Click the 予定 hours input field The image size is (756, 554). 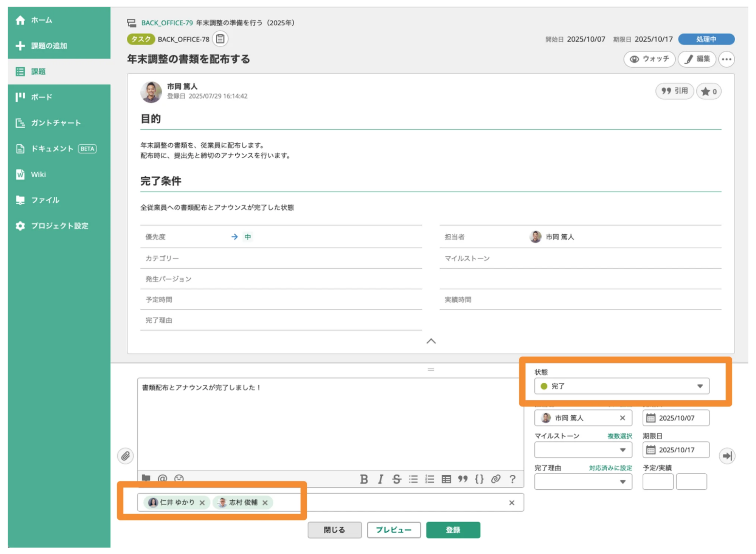pyautogui.click(x=658, y=482)
